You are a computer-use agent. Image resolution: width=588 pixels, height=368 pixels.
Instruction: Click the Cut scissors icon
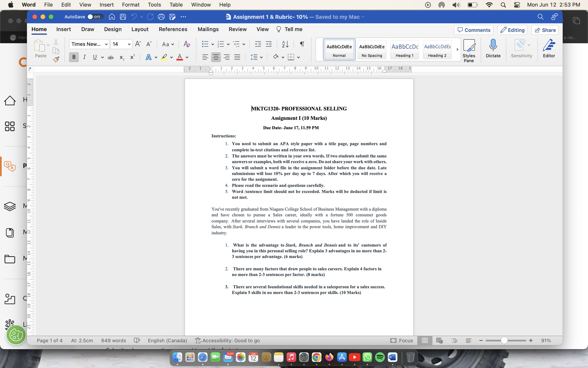tap(56, 42)
